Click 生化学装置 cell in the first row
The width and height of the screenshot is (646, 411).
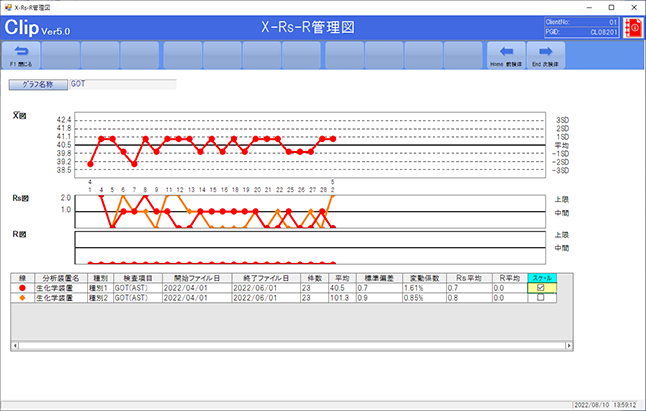pyautogui.click(x=61, y=288)
